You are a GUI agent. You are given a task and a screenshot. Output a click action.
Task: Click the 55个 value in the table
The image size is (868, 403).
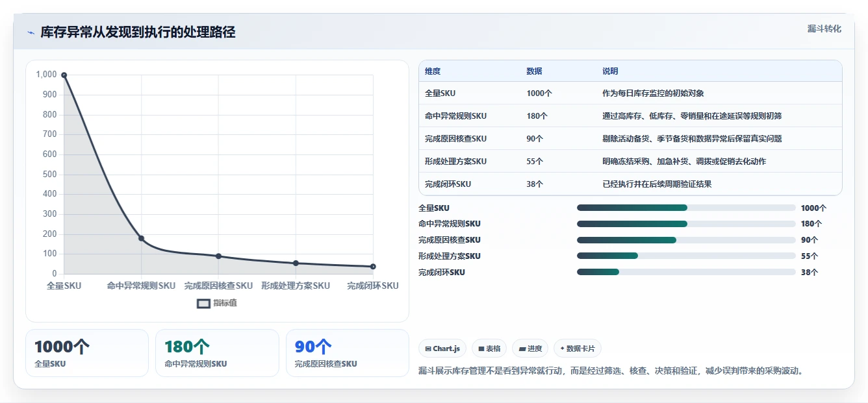[535, 162]
